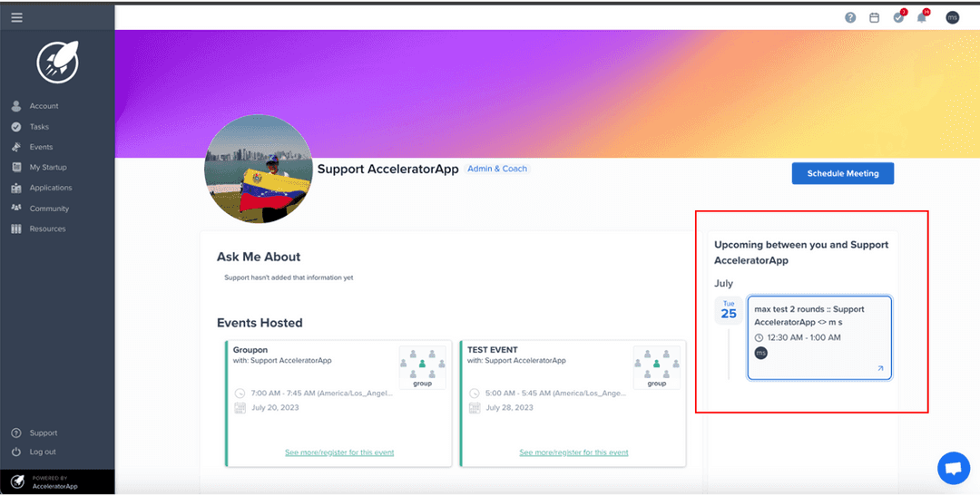Open See more/register link for Groupon
Screen dimensions: 980x496
click(x=339, y=452)
